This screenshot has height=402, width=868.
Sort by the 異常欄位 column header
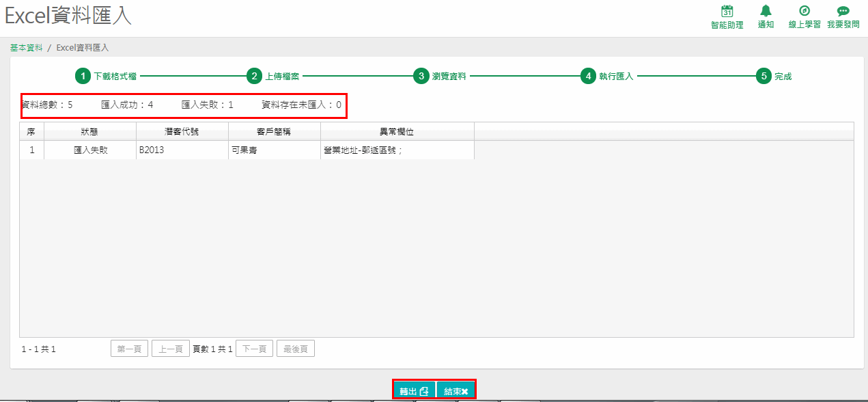point(397,132)
